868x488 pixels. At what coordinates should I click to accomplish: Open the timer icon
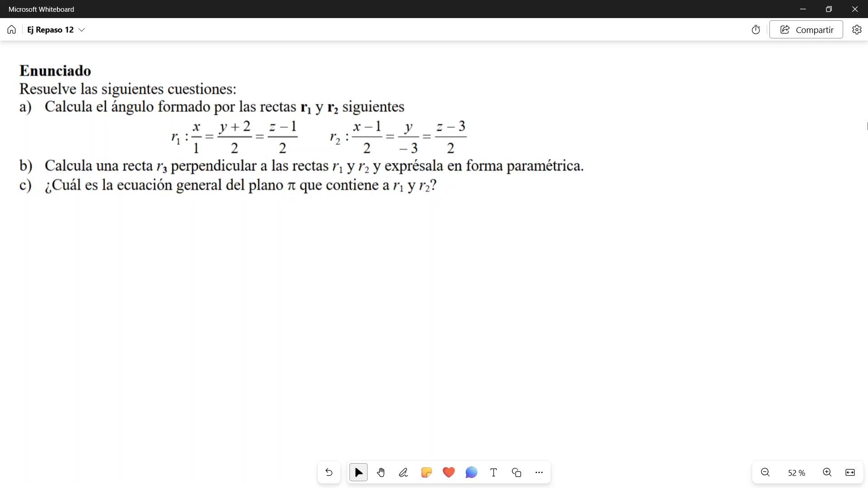[x=756, y=30]
